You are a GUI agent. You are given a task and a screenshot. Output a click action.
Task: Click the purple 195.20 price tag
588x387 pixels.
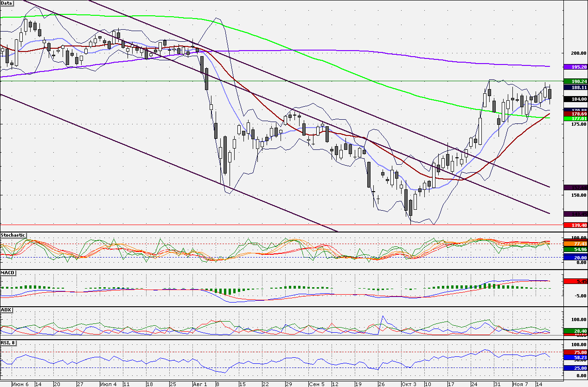pyautogui.click(x=575, y=67)
